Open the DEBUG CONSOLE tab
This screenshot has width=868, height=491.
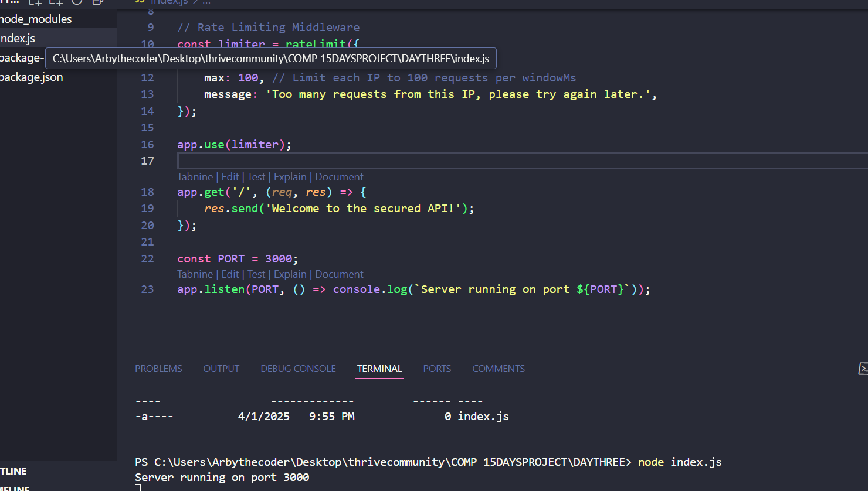[x=298, y=369]
